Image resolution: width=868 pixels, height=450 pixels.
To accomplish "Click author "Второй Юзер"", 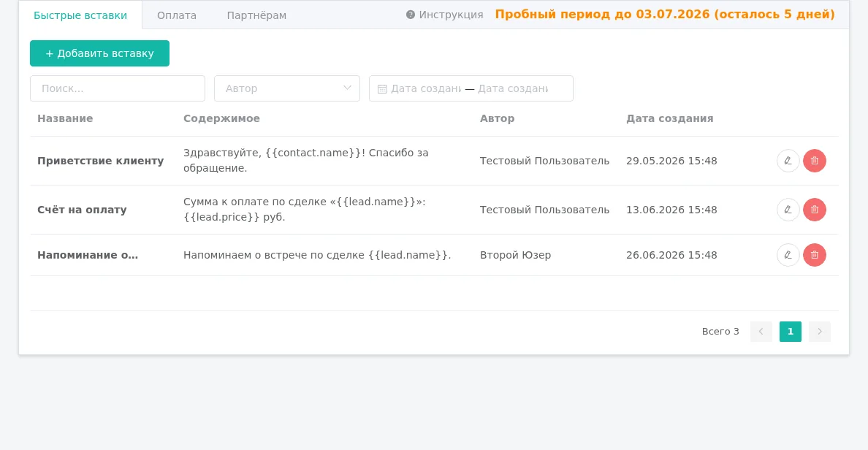I will [515, 255].
